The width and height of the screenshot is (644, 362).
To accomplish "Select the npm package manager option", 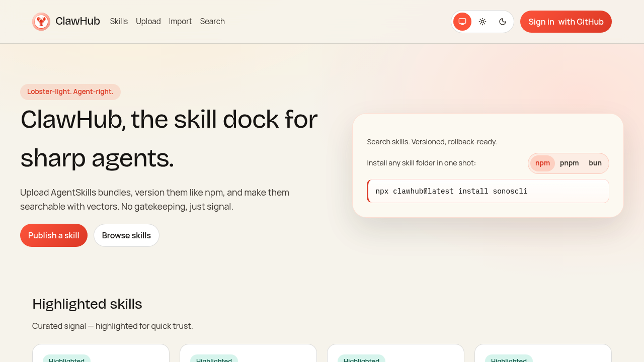I will click(542, 163).
